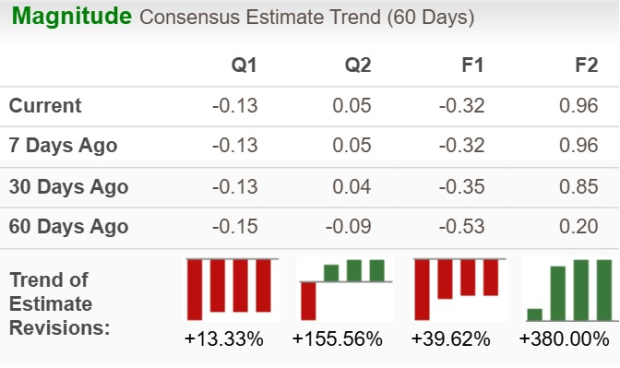Click the 7 Days Ago row label

click(63, 145)
